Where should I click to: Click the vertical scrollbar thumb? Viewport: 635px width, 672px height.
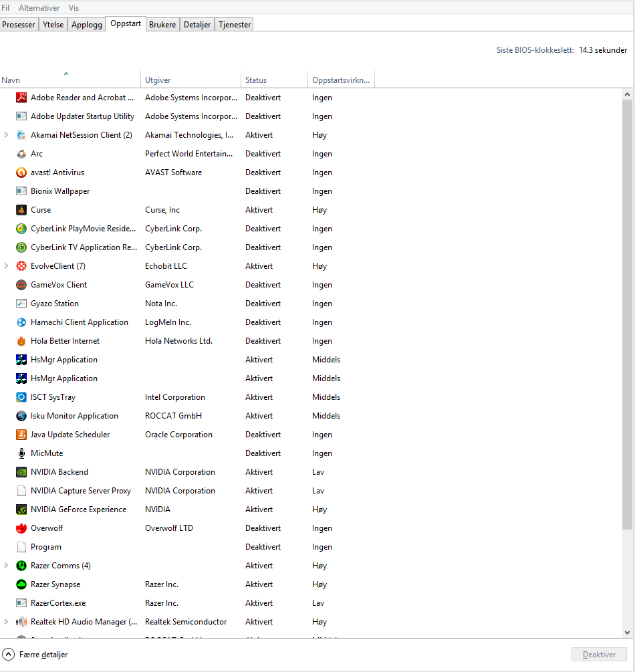click(627, 315)
